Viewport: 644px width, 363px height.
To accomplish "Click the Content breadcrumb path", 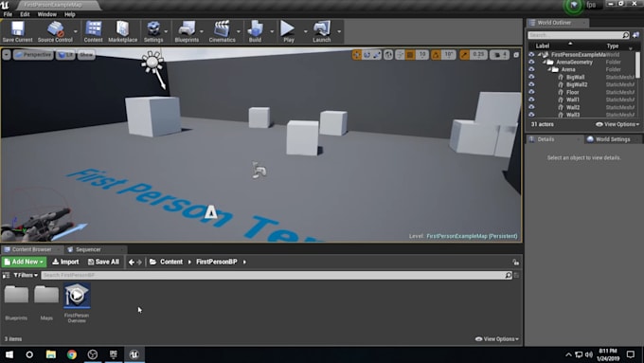I will pos(171,262).
